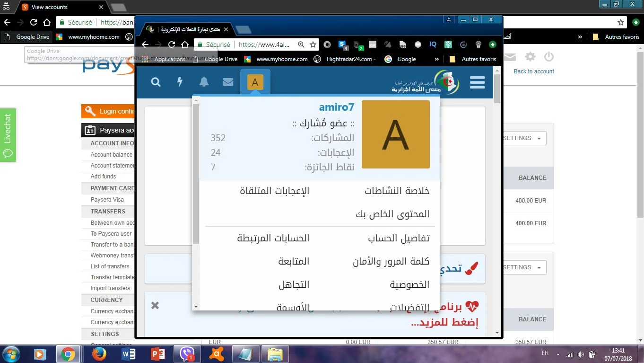Select تفاصيل الحساب menu entry
Viewport: 644px width, 363px height.
[399, 238]
